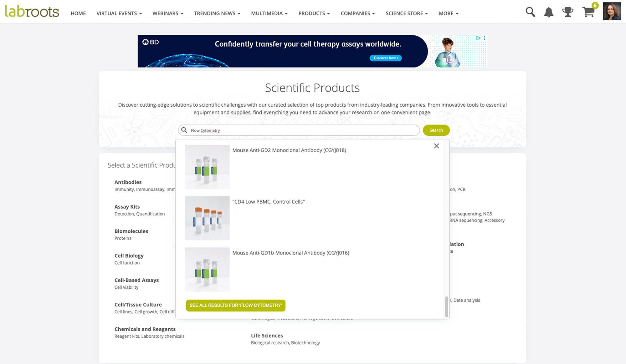Open the site search magnifier icon
Viewport: 626px width, 364px height.
530,12
